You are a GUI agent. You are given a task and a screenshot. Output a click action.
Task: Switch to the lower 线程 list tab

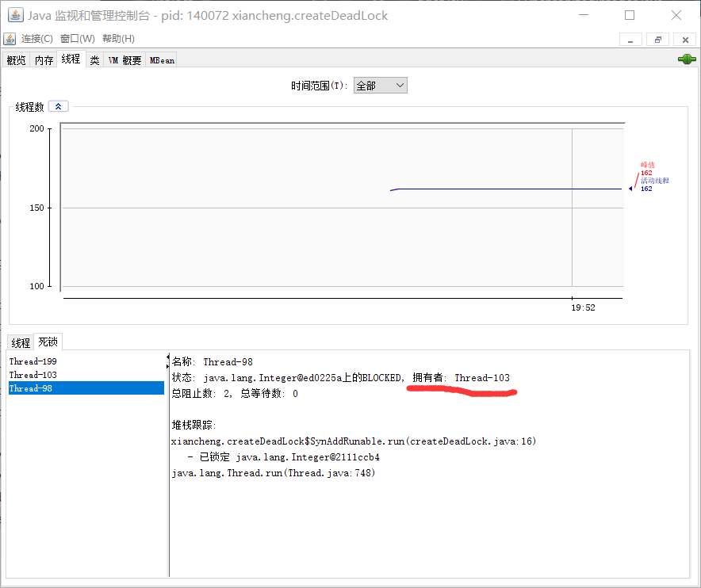click(x=21, y=342)
